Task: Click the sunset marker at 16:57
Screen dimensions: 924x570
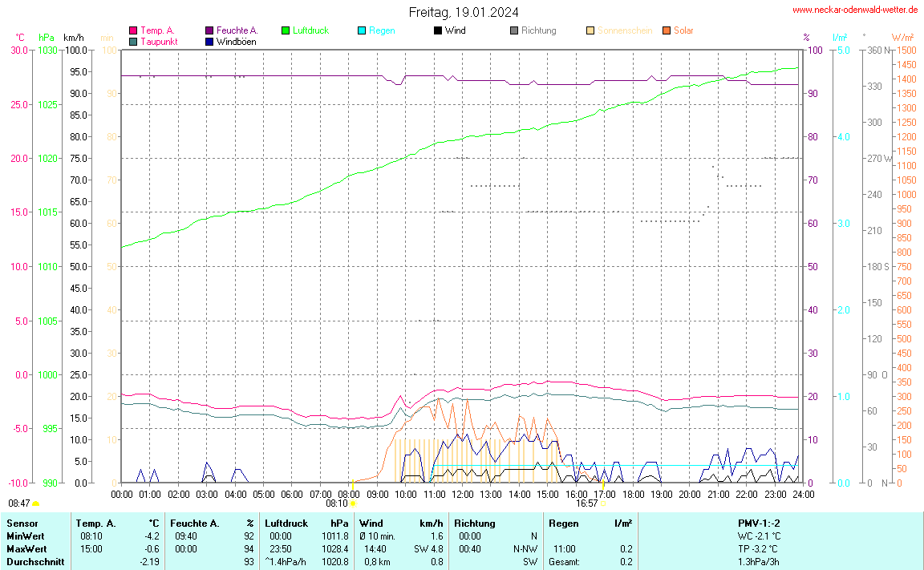Action: click(603, 503)
